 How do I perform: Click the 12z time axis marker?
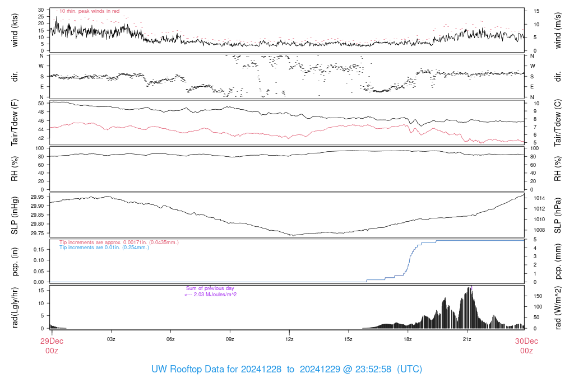point(289,339)
